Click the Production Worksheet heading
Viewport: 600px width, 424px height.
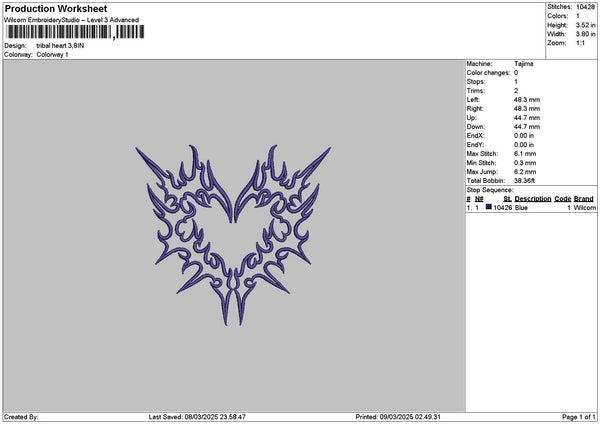56,8
